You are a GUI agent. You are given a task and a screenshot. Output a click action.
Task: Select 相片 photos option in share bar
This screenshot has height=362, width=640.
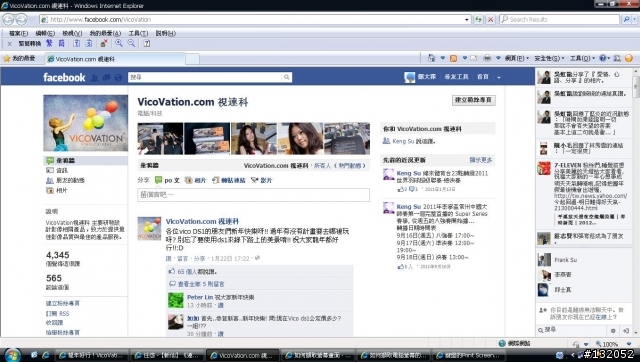pyautogui.click(x=195, y=180)
